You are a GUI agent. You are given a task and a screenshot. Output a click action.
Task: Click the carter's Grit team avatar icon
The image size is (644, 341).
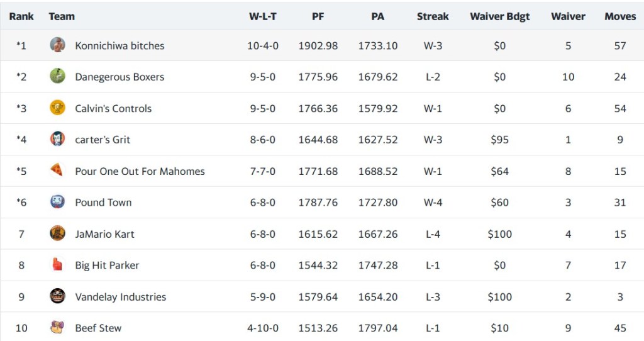[x=57, y=140]
